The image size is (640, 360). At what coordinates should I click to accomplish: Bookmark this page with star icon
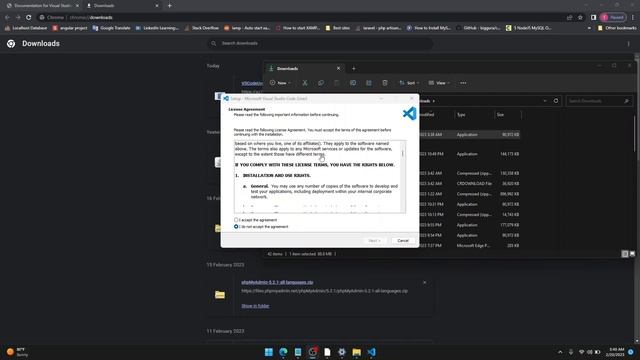[x=580, y=18]
